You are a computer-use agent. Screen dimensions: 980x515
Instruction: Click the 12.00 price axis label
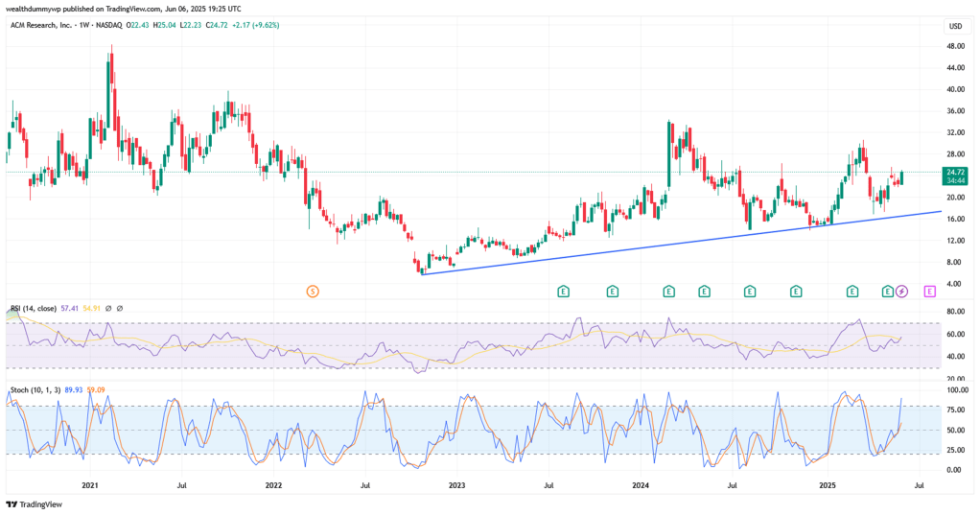956,241
